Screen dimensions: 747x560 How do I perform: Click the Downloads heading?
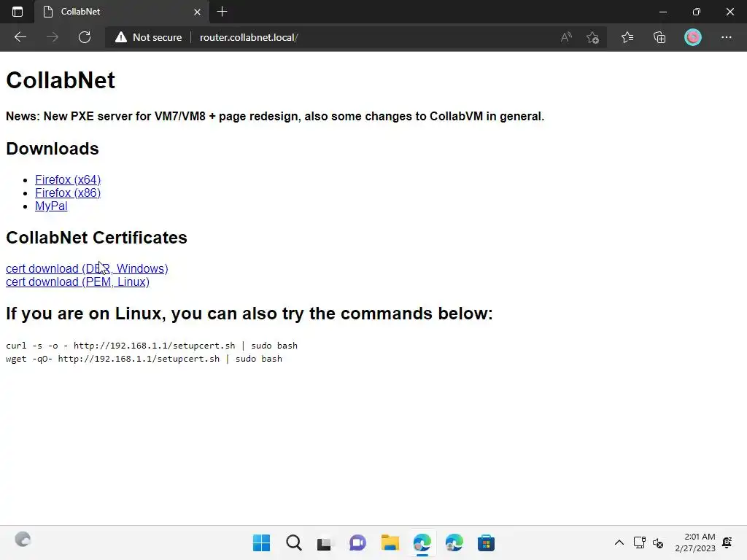point(53,149)
